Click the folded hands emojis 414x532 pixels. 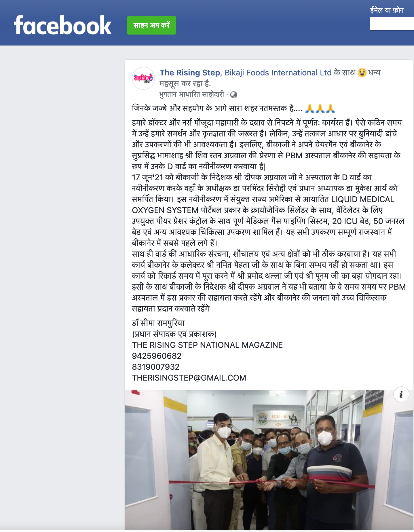pyautogui.click(x=320, y=108)
